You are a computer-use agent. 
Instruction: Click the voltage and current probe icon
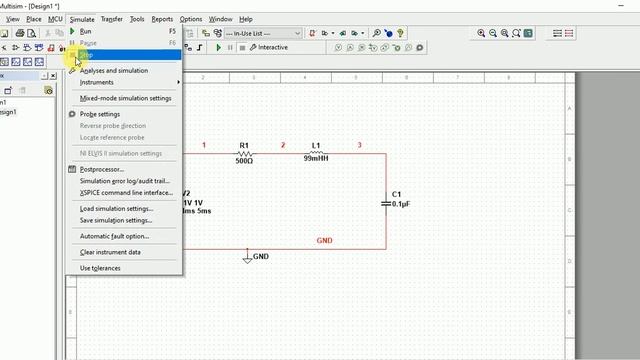(x=384, y=48)
